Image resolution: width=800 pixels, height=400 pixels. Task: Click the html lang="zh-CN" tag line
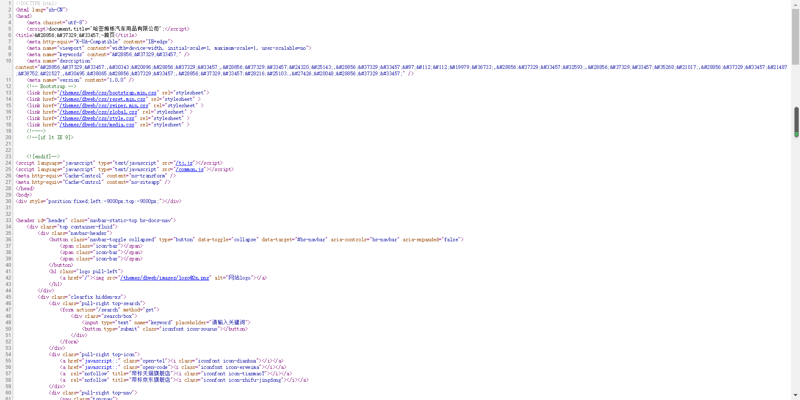[41, 10]
